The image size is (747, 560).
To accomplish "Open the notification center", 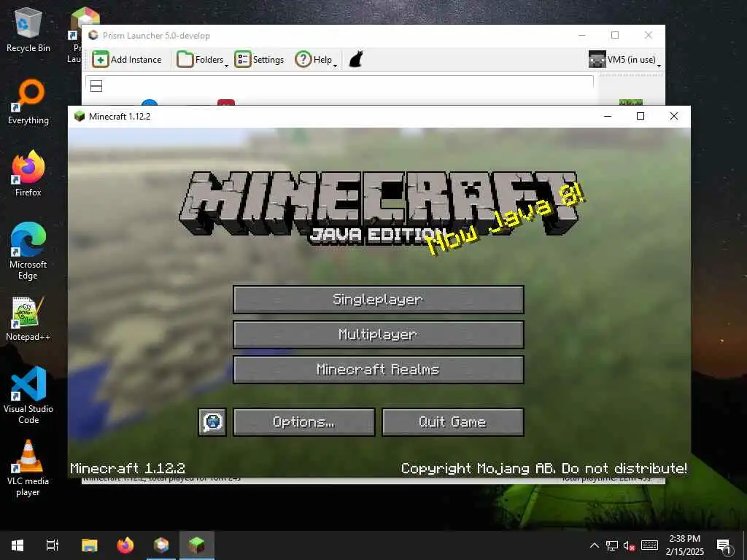I will pos(724,545).
